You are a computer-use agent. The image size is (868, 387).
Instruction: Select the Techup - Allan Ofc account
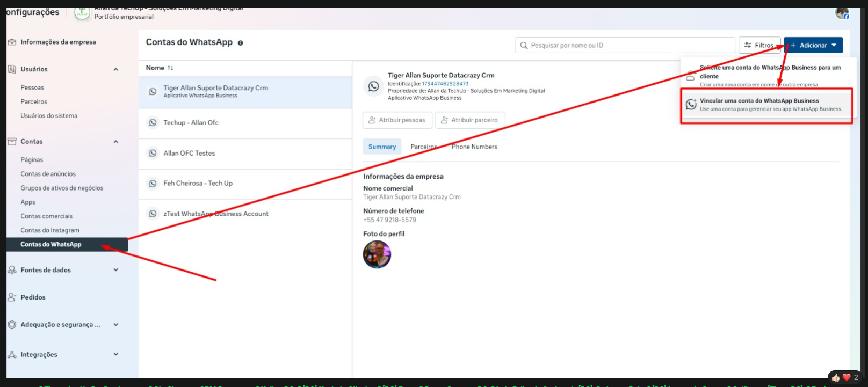[x=245, y=123]
